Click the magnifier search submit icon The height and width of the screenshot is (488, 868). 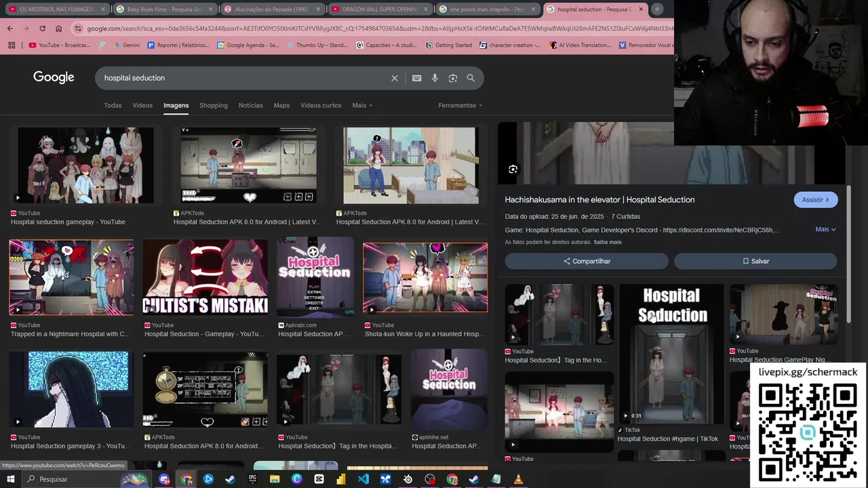pyautogui.click(x=471, y=78)
